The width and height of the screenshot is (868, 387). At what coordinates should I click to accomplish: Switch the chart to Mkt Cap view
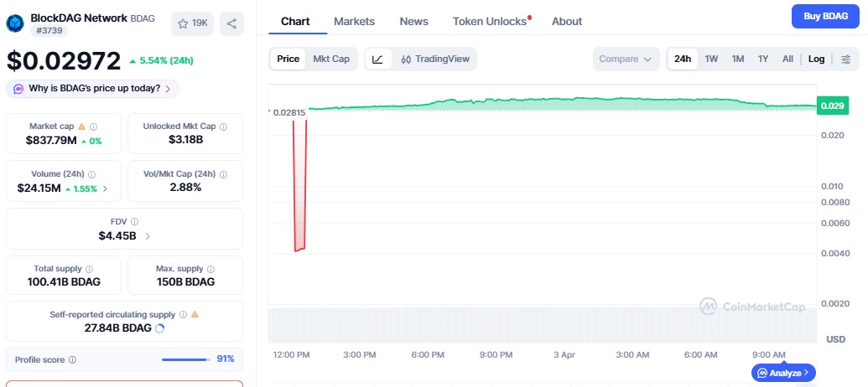(331, 59)
